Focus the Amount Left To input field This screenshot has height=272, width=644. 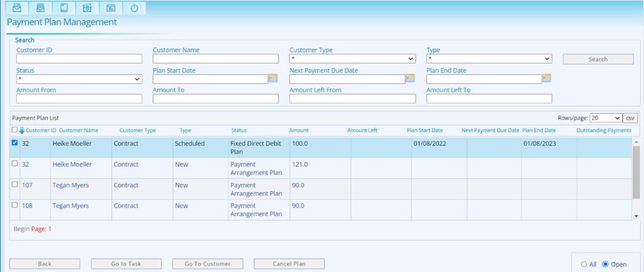(x=489, y=99)
